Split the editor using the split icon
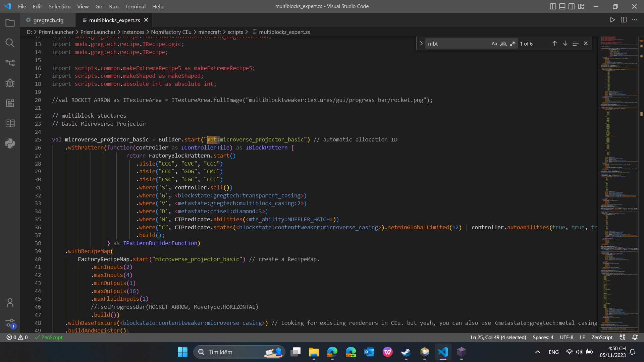Viewport: 644px width, 362px height. tap(624, 20)
